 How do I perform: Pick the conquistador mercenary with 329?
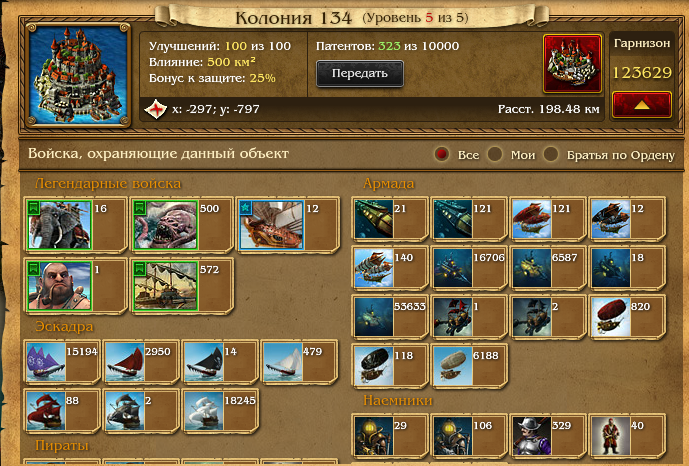coord(532,436)
